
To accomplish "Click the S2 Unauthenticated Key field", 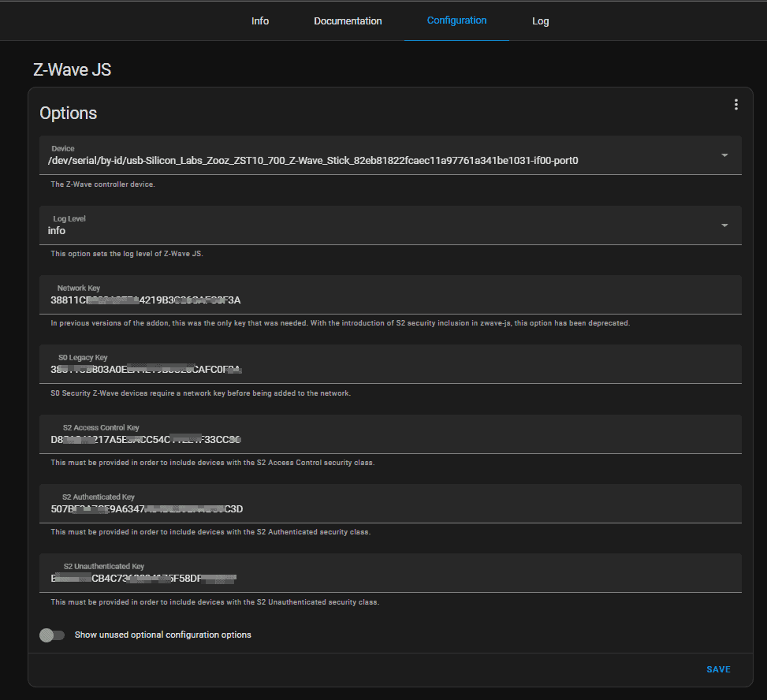I will [390, 573].
